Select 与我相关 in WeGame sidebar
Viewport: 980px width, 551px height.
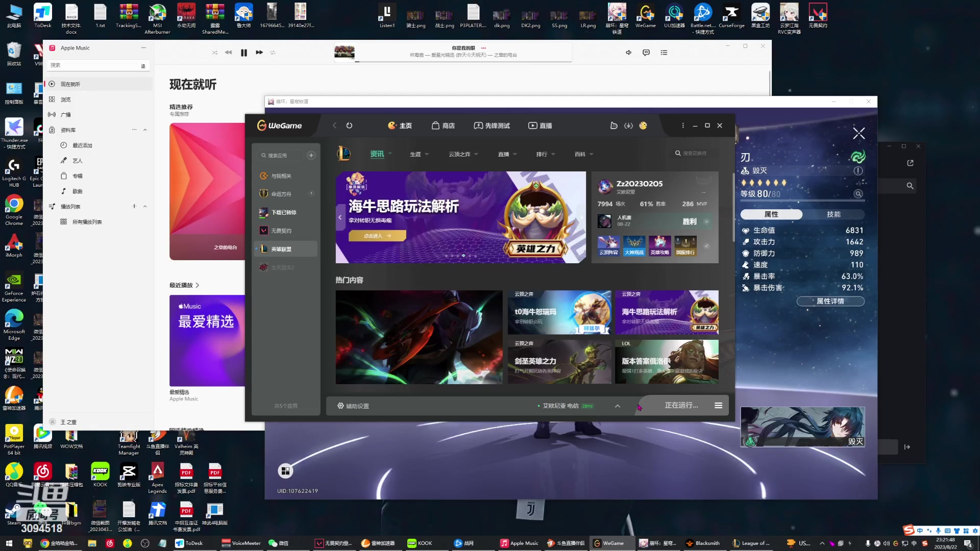(286, 176)
